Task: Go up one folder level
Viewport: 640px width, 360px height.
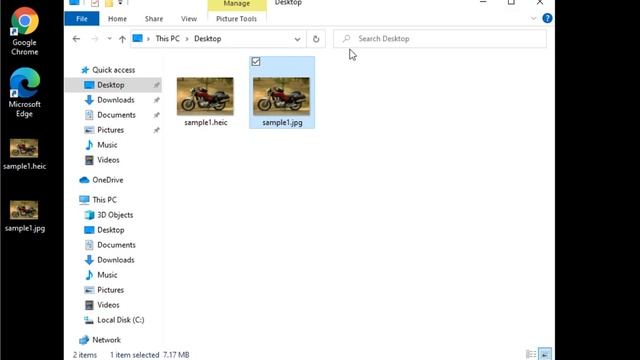Action: (x=122, y=39)
